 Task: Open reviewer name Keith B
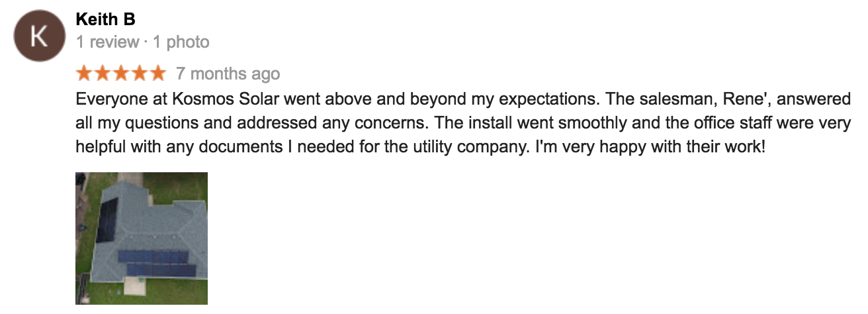105,19
